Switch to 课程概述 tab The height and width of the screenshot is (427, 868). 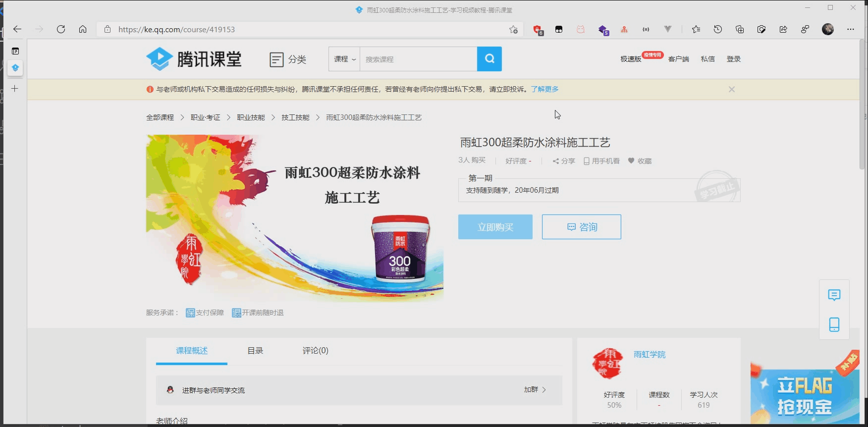coord(192,351)
